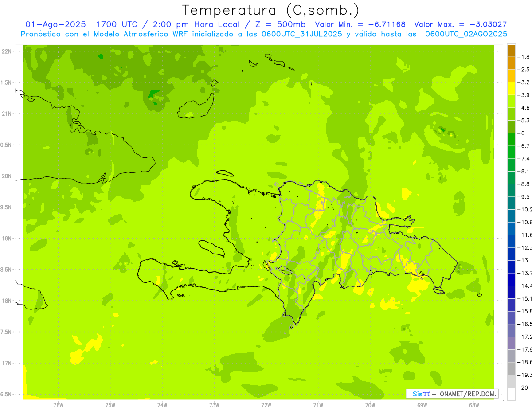The width and height of the screenshot is (532, 411).
Task: Click the "18N" latitude label
Action: tap(7, 301)
